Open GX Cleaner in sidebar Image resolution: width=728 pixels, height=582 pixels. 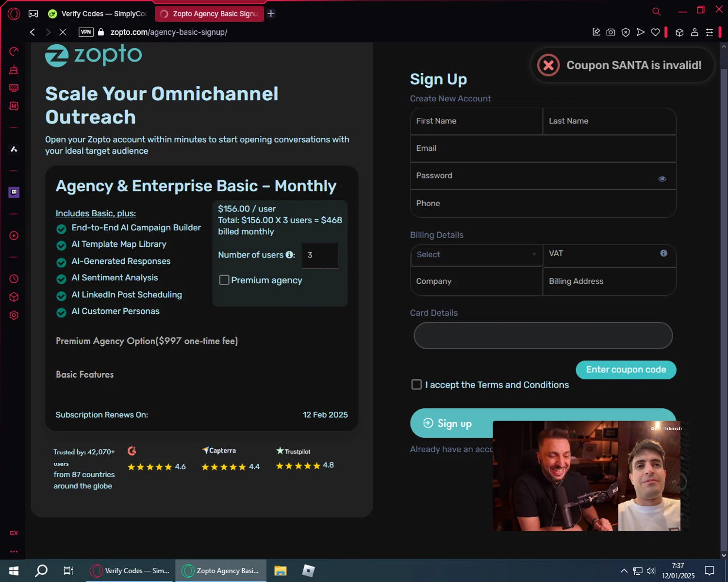(x=14, y=70)
